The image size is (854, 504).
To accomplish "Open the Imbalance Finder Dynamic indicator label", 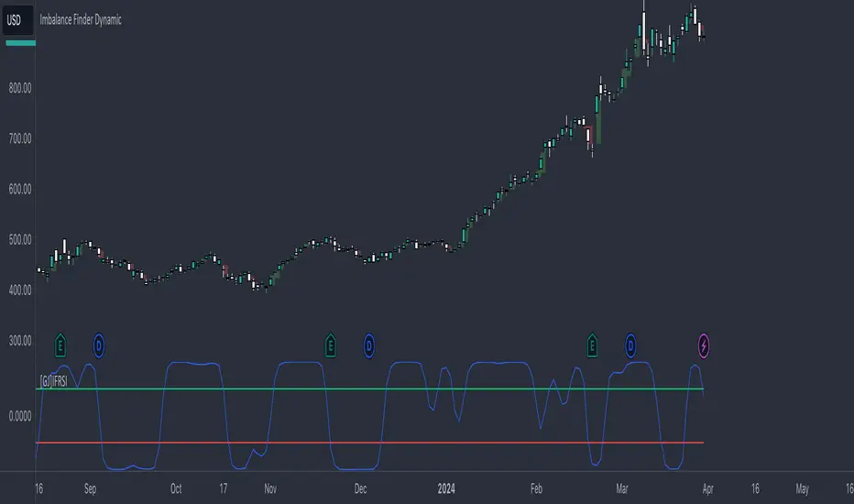I will pos(81,20).
